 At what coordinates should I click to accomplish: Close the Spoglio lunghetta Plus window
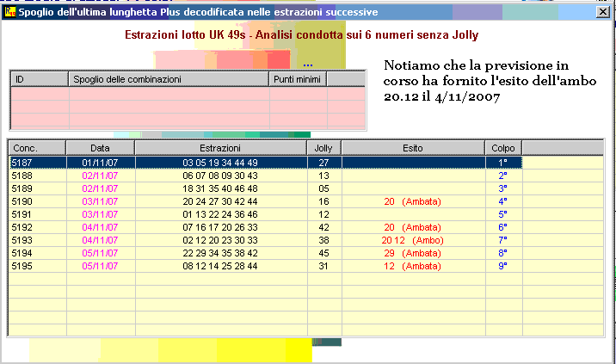pos(602,12)
